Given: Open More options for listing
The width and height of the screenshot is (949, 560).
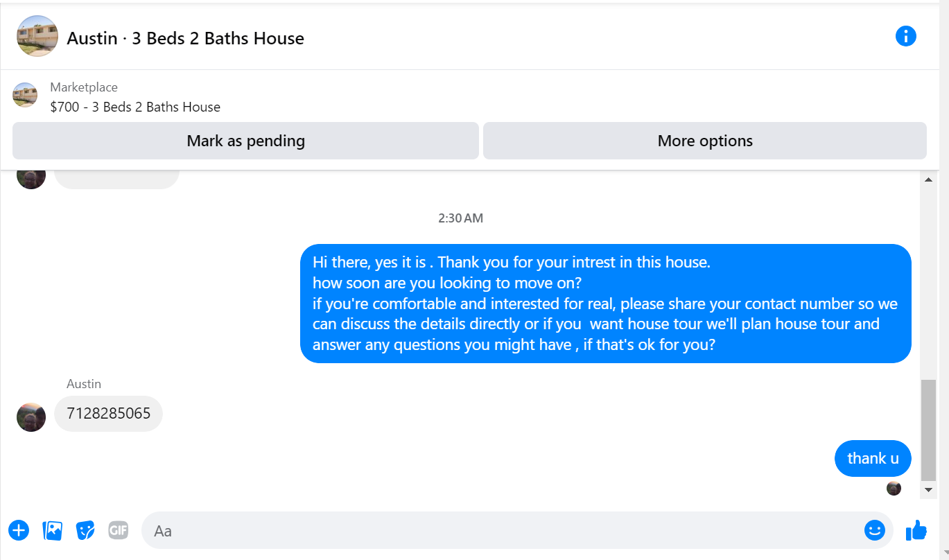Looking at the screenshot, I should (705, 141).
